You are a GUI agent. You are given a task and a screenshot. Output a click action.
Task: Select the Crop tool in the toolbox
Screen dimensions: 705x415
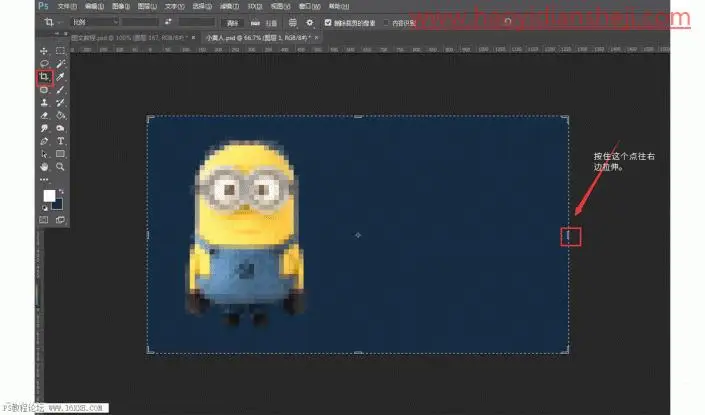tap(44, 77)
